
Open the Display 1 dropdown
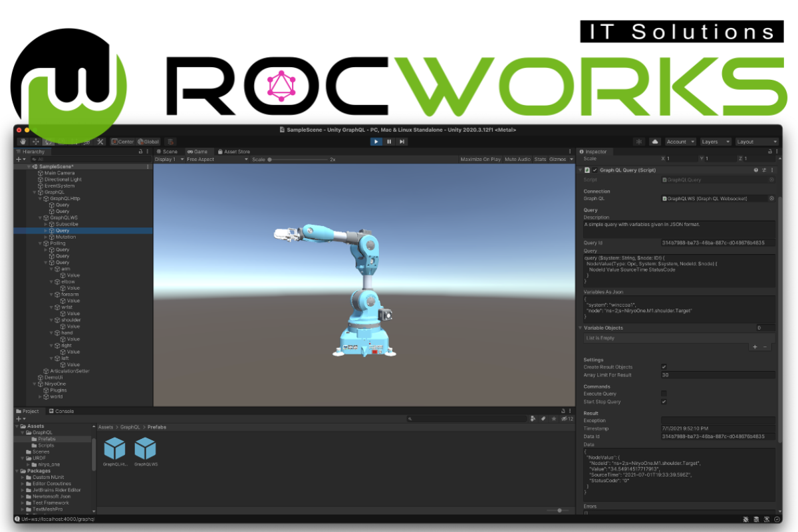click(x=168, y=160)
